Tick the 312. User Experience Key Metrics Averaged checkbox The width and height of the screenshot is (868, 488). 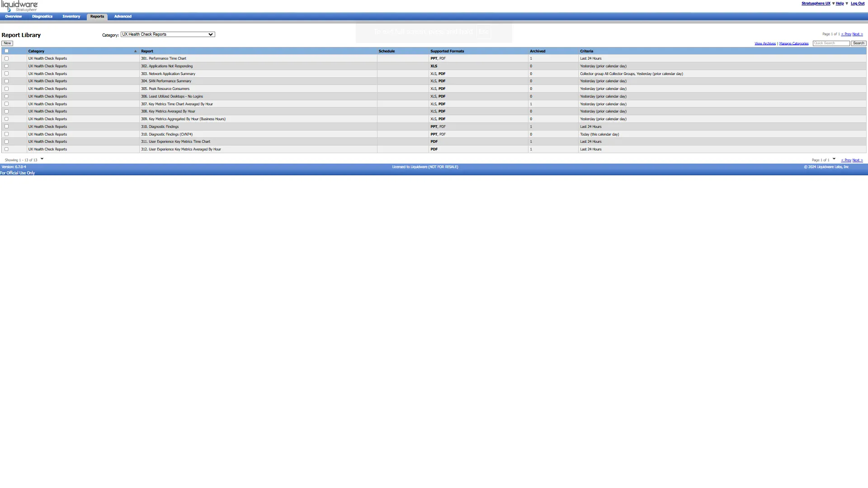(6, 149)
